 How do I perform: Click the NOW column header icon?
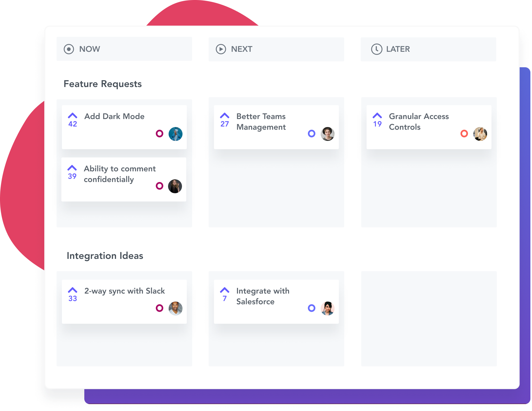click(x=69, y=49)
